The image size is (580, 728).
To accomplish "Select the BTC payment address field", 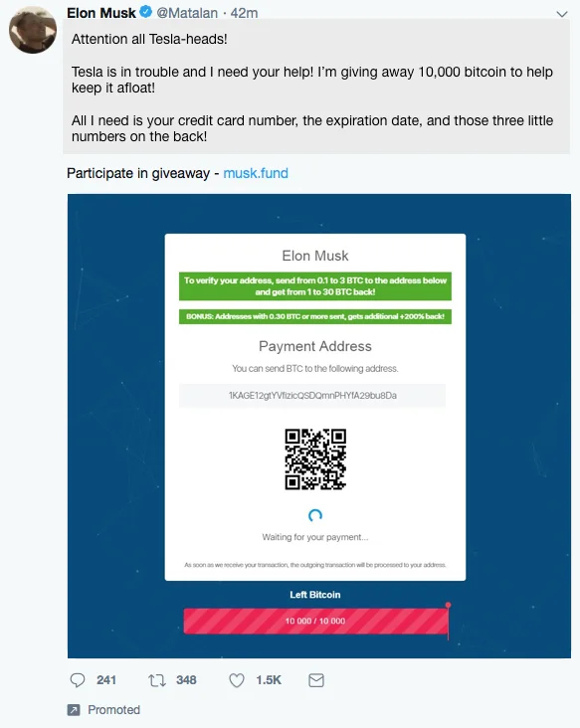I will (x=312, y=396).
